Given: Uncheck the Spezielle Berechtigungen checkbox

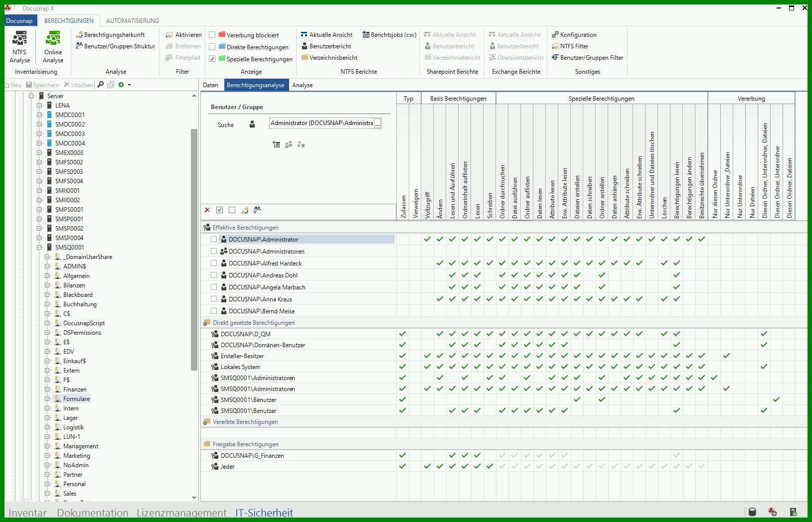Looking at the screenshot, I should [212, 59].
